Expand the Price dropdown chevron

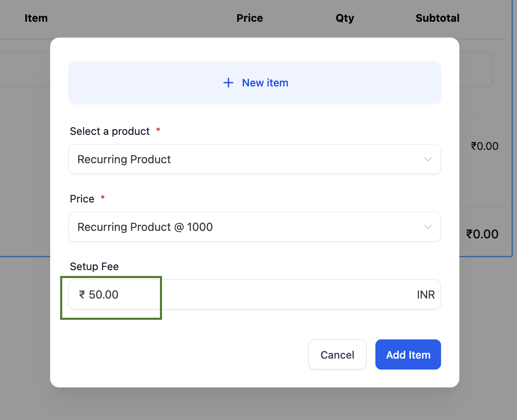pyautogui.click(x=428, y=227)
